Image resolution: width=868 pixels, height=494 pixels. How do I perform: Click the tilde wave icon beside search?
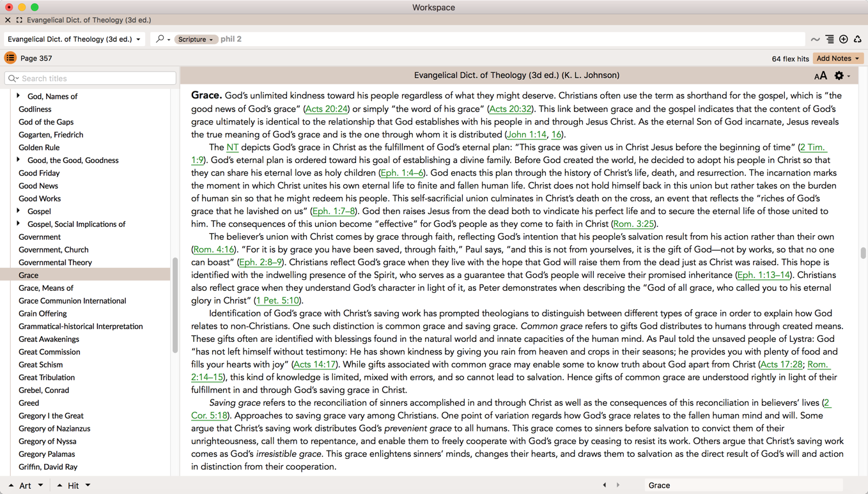tap(815, 40)
